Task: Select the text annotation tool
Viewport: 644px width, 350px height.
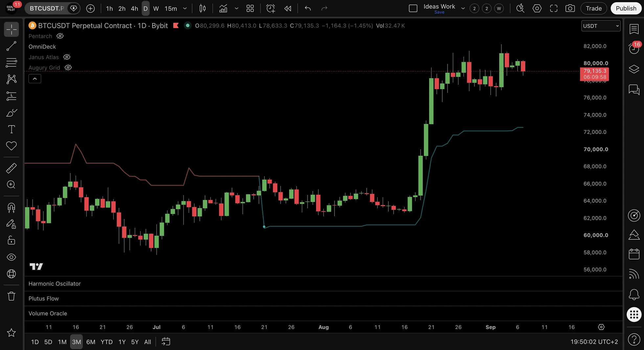Action: [x=11, y=129]
